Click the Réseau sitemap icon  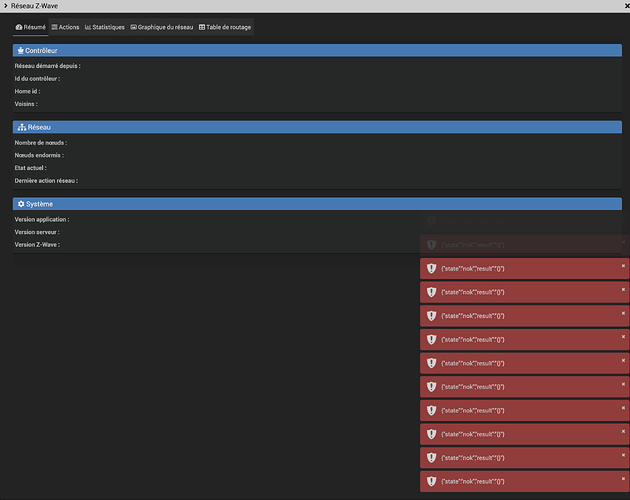click(22, 127)
